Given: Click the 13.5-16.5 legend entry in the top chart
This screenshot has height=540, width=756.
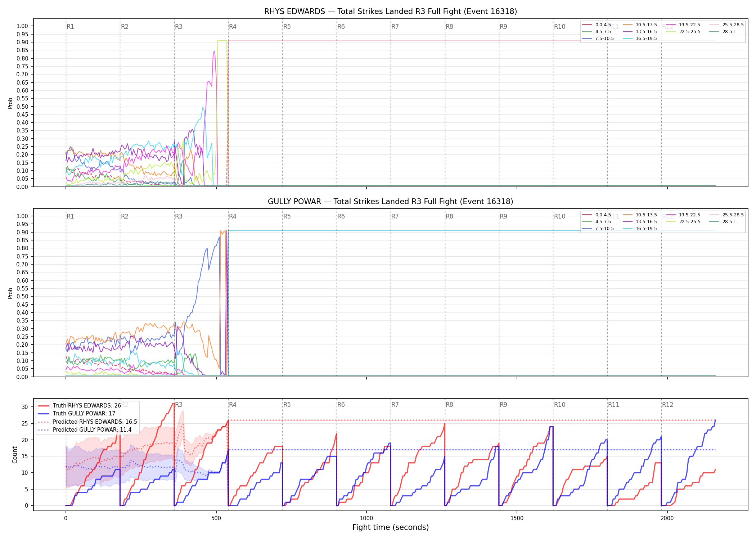Looking at the screenshot, I should click(640, 32).
